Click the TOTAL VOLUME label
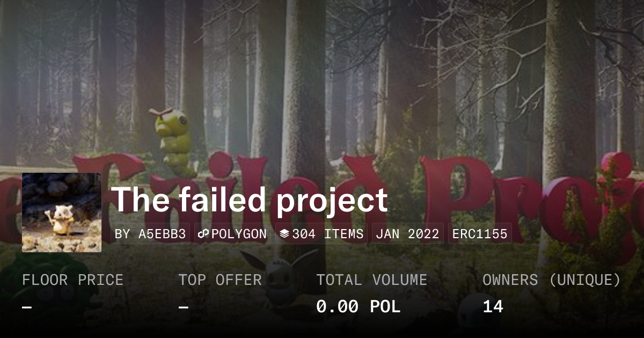This screenshot has height=338, width=644. pos(372,280)
